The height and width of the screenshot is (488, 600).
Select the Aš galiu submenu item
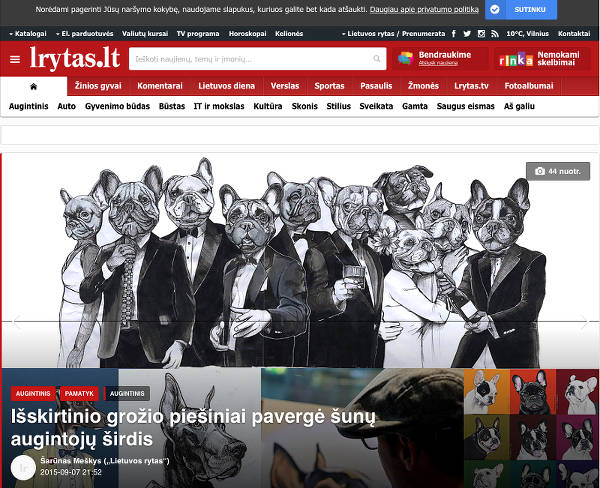tap(519, 106)
